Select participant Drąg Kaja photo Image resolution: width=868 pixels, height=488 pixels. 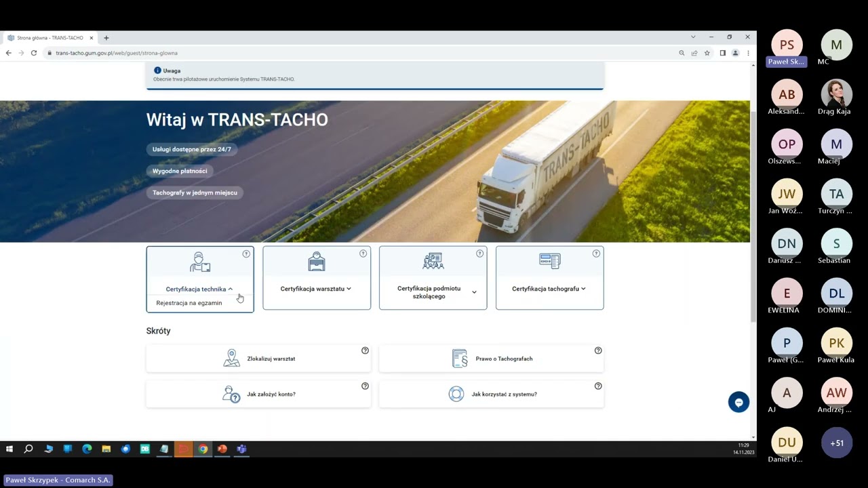click(x=836, y=94)
